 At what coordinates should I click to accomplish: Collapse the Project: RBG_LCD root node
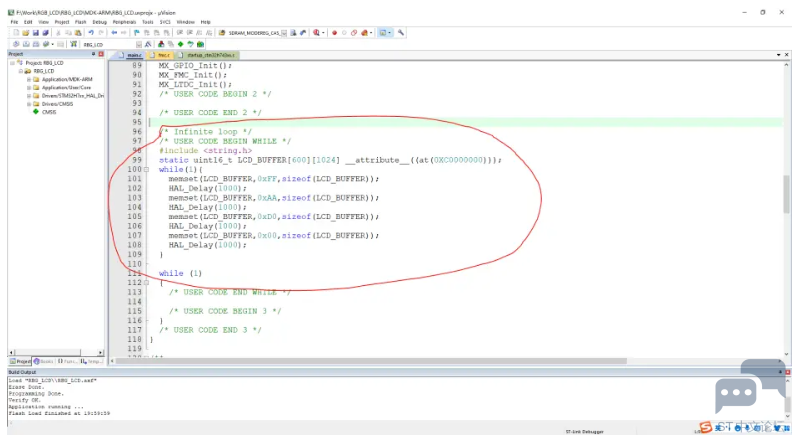pyautogui.click(x=13, y=63)
